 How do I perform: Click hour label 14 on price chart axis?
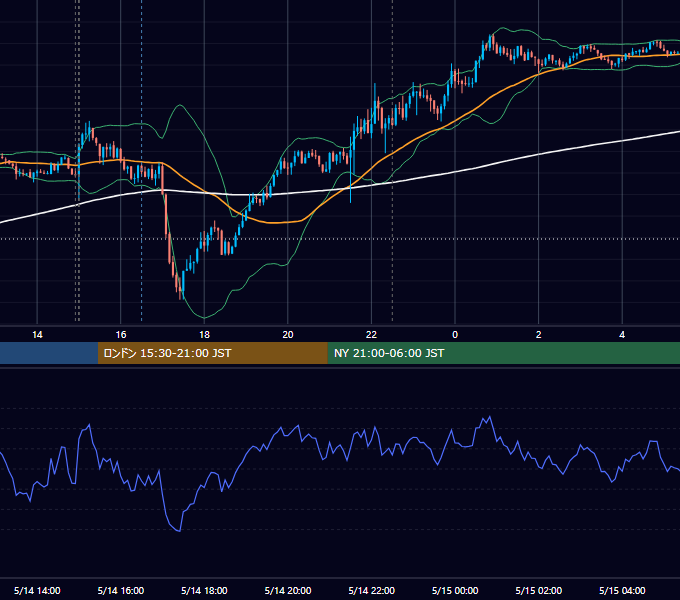coord(37,335)
